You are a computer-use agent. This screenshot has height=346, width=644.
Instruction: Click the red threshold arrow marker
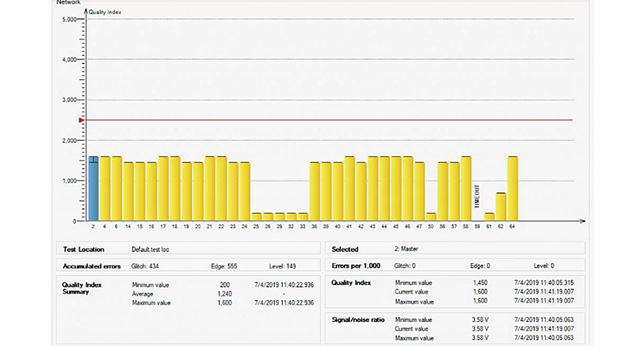(x=81, y=120)
